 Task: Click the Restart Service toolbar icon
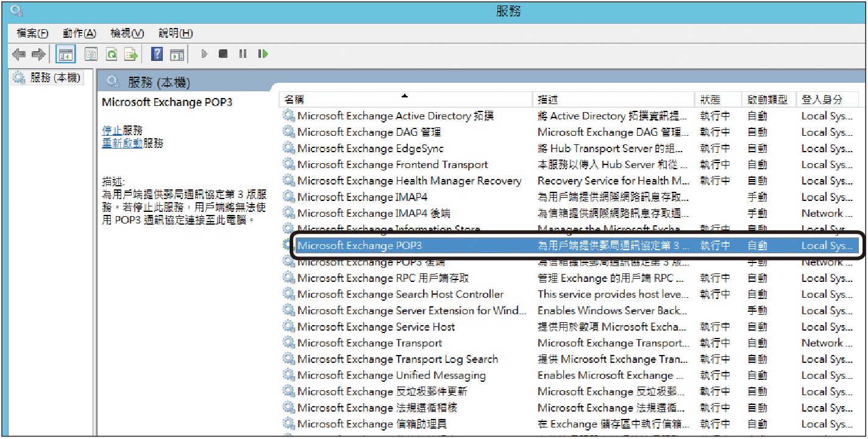coord(263,54)
